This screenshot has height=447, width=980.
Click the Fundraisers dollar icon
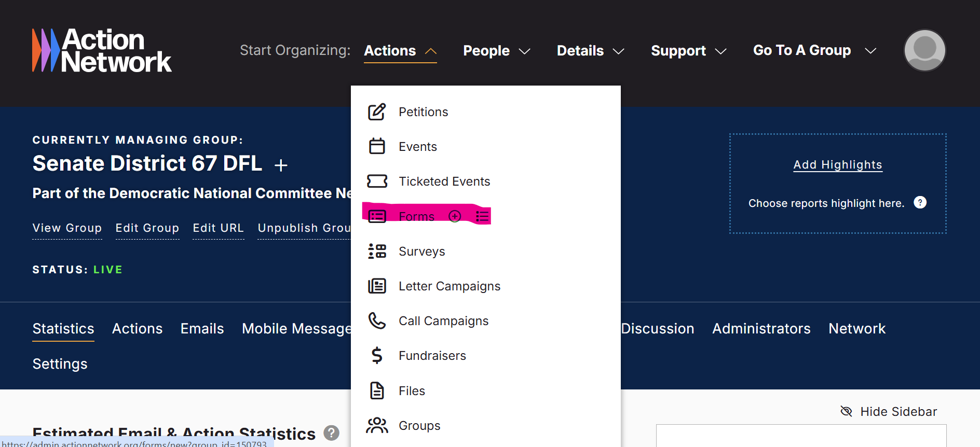[x=377, y=356]
